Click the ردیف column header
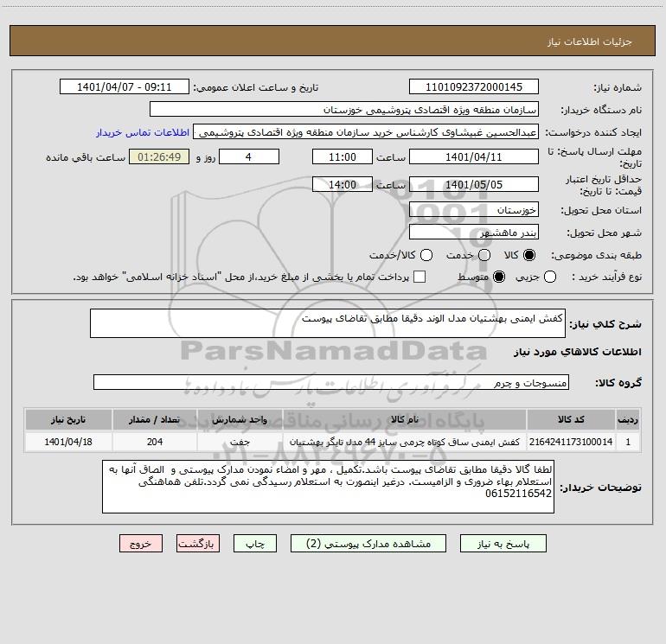Viewport: 666px width, 644px height. click(x=628, y=419)
